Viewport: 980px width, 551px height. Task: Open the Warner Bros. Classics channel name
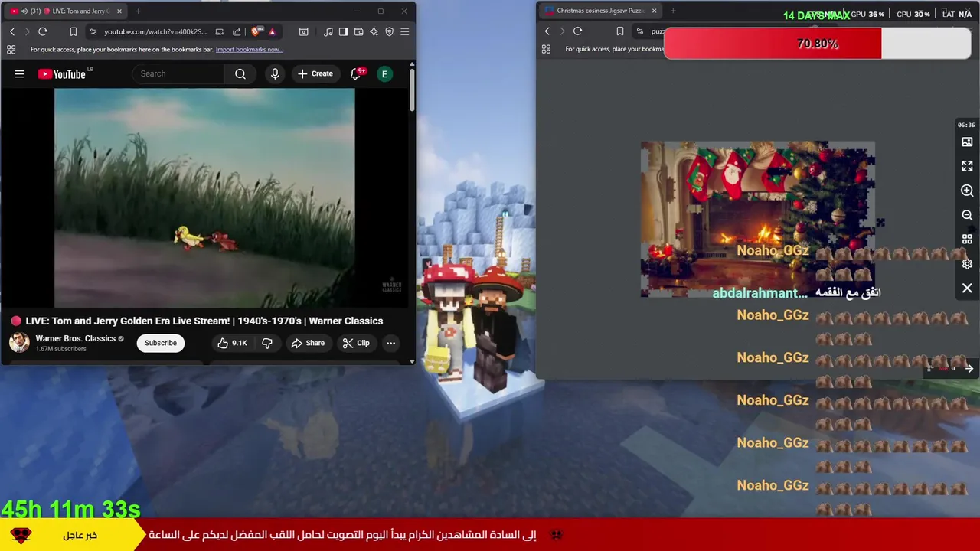75,338
